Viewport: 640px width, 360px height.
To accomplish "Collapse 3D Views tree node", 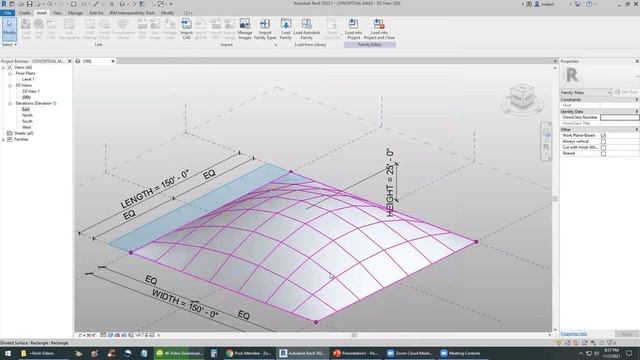I will tap(10, 86).
